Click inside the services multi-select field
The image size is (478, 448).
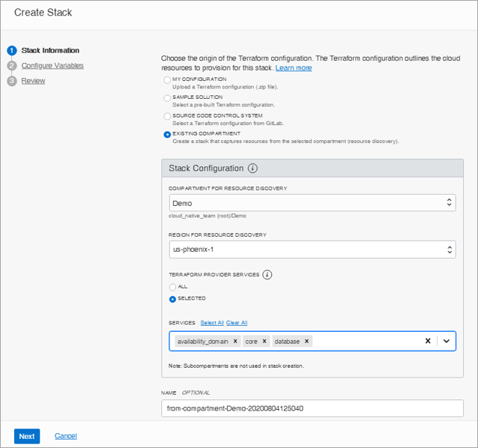coord(312,341)
